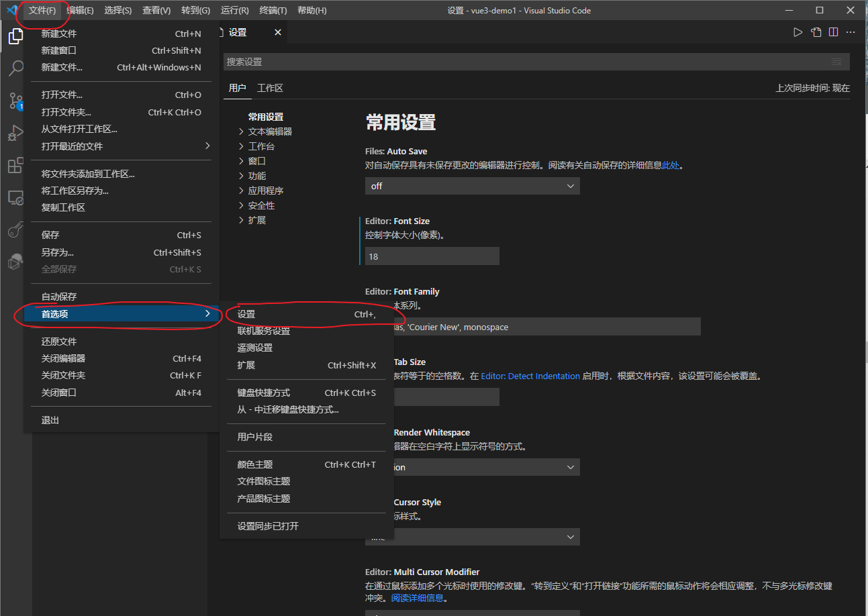
Task: Open the 编辑(E) menu
Action: pos(81,11)
